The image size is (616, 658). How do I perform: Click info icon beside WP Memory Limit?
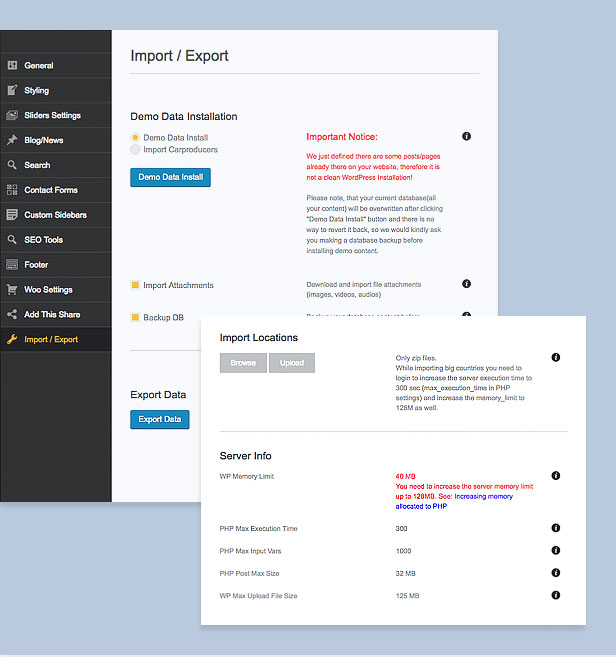click(556, 476)
